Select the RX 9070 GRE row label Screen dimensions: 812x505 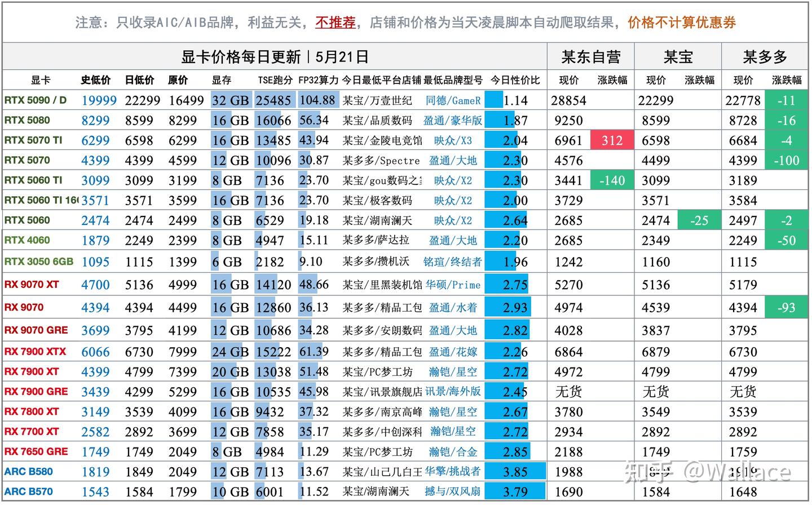[x=36, y=330]
